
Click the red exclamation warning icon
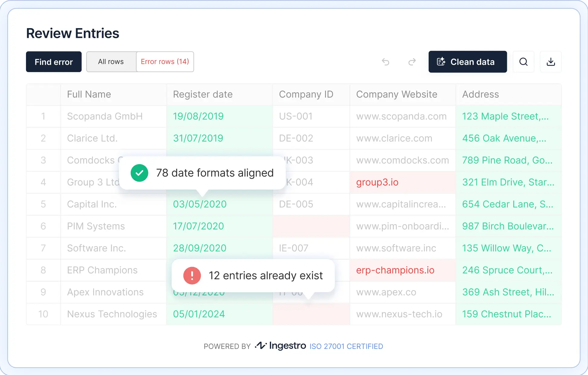pyautogui.click(x=192, y=276)
